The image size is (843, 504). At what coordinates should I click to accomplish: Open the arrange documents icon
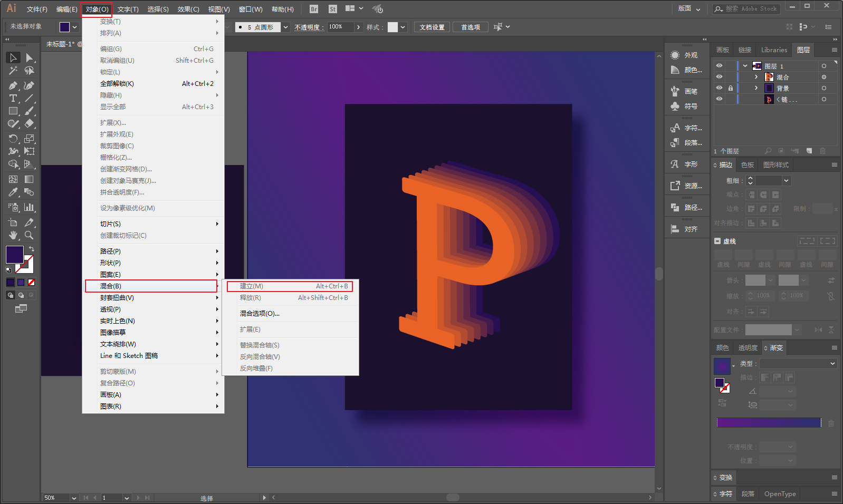[x=354, y=8]
